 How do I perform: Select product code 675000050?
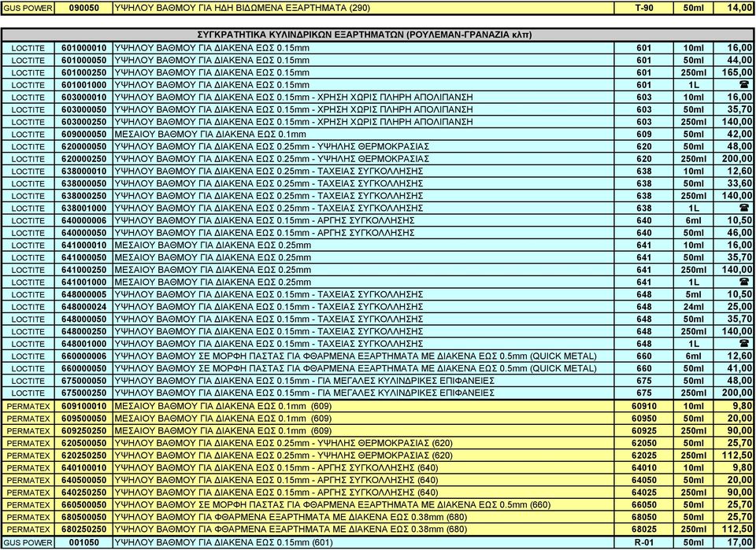click(84, 381)
